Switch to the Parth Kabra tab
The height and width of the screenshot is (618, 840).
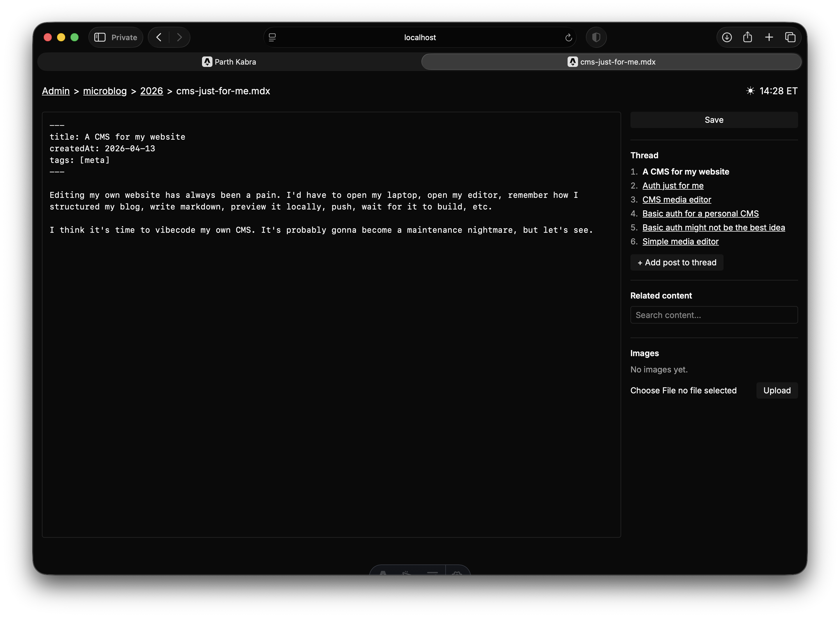click(x=229, y=62)
